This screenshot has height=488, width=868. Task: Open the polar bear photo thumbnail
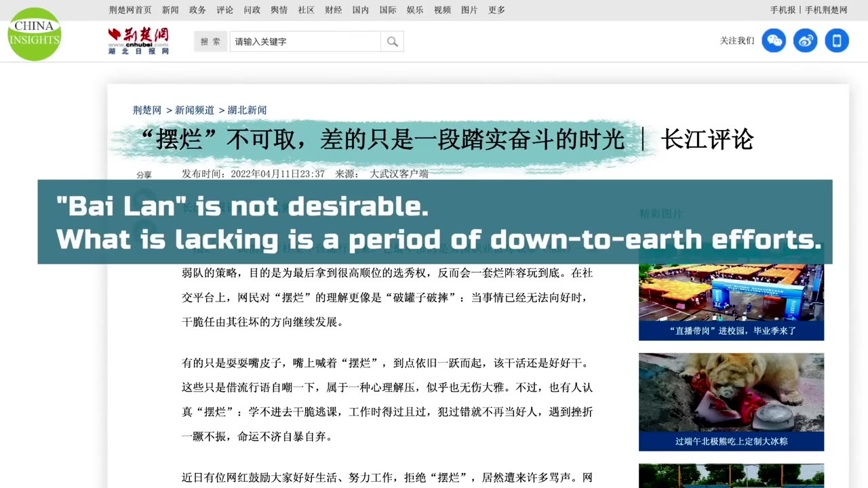click(x=731, y=392)
